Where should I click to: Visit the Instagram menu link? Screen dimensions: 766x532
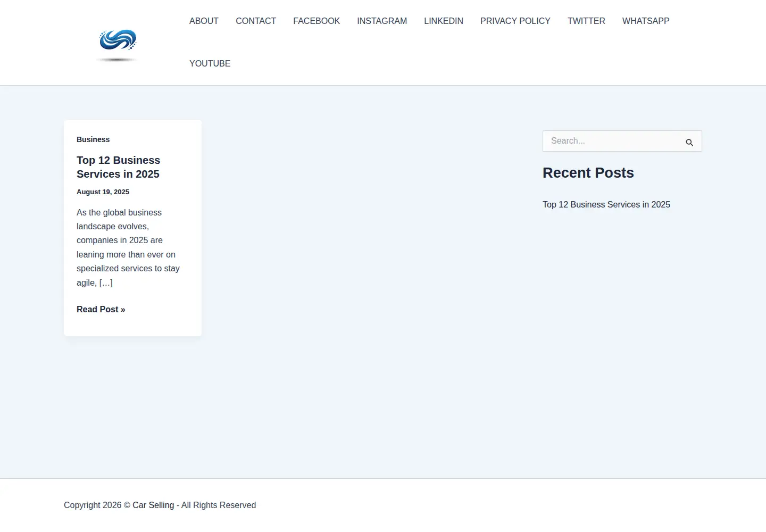pyautogui.click(x=382, y=21)
